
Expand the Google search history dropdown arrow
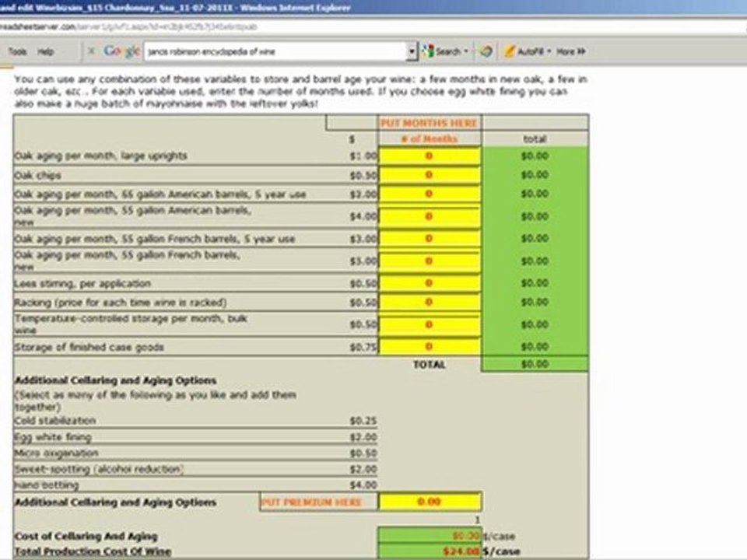tap(412, 51)
